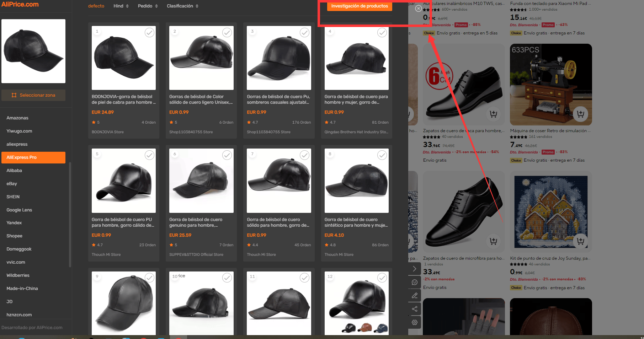
Task: Add retro sewing machine to cart
Action: point(580,114)
